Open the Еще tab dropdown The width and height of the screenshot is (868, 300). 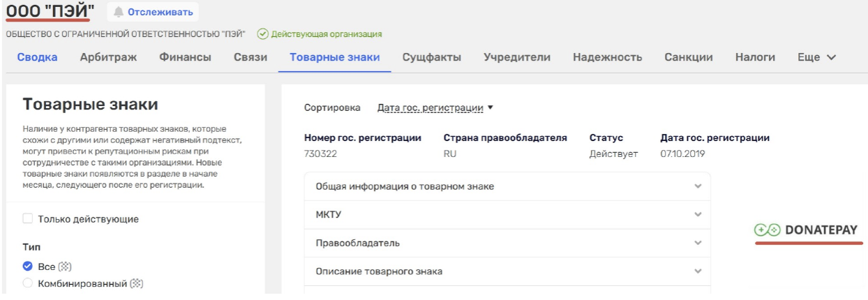pos(816,57)
